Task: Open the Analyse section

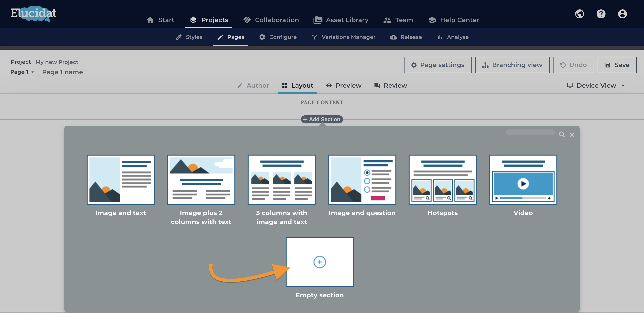Action: 453,37
